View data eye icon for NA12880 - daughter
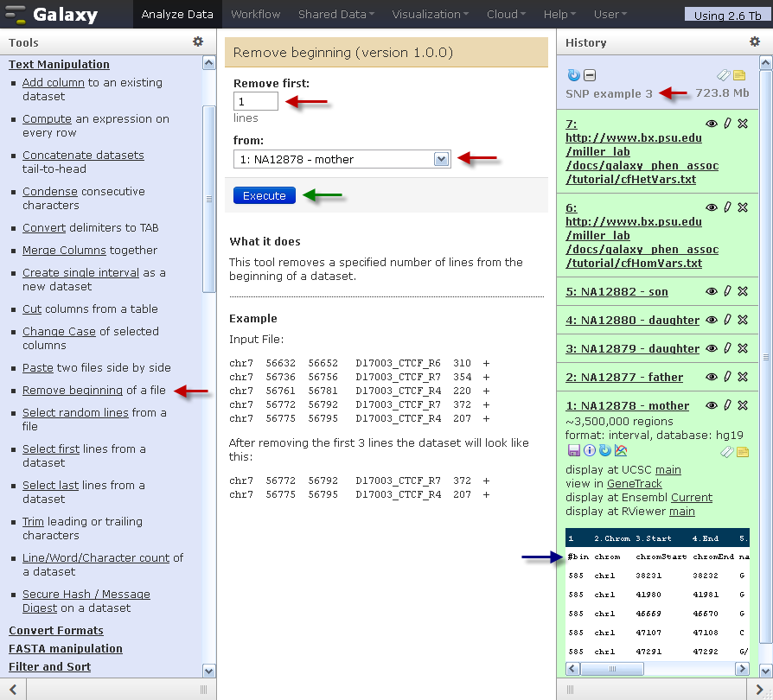The width and height of the screenshot is (773, 700). (712, 320)
